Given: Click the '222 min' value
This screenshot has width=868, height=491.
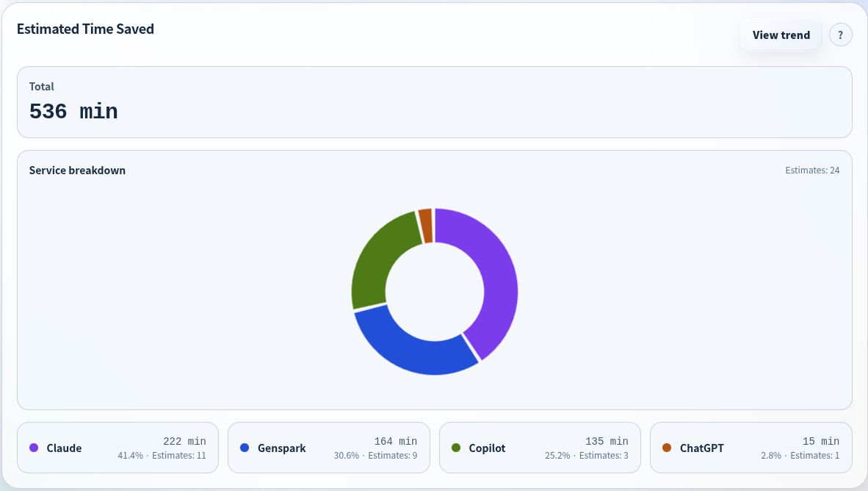Looking at the screenshot, I should pyautogui.click(x=184, y=441).
